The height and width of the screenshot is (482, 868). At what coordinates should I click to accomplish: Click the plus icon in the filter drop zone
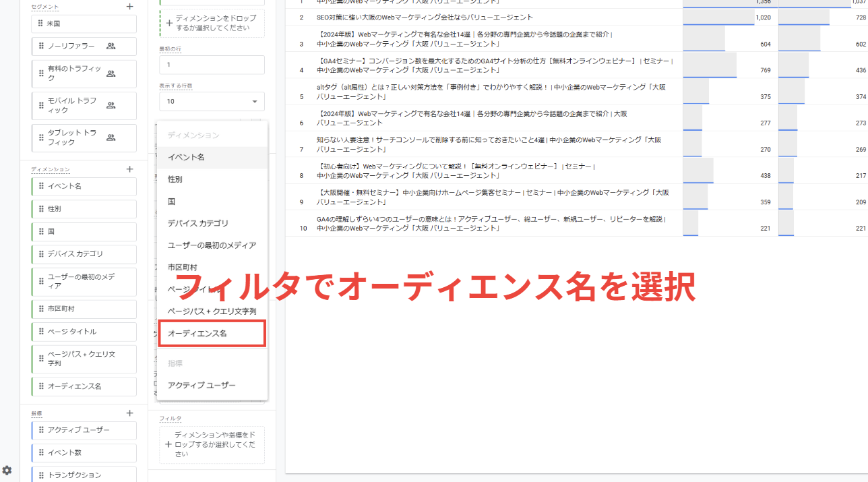[x=168, y=445]
